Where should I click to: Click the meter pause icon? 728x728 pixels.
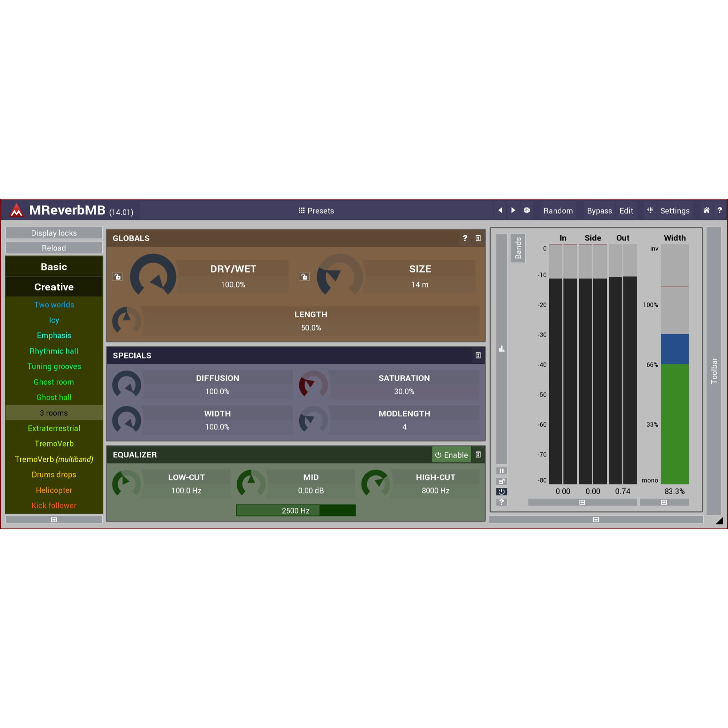coord(502,471)
